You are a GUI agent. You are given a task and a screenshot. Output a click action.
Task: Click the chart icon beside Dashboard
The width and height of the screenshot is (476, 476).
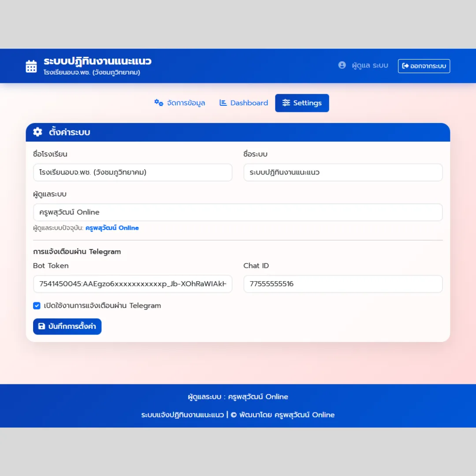[223, 103]
